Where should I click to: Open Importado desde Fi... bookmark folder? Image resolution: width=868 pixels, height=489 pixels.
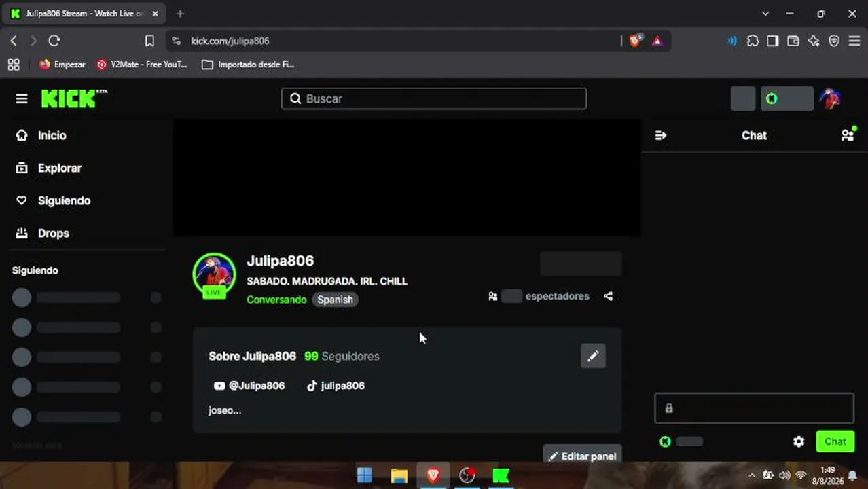pyautogui.click(x=248, y=65)
